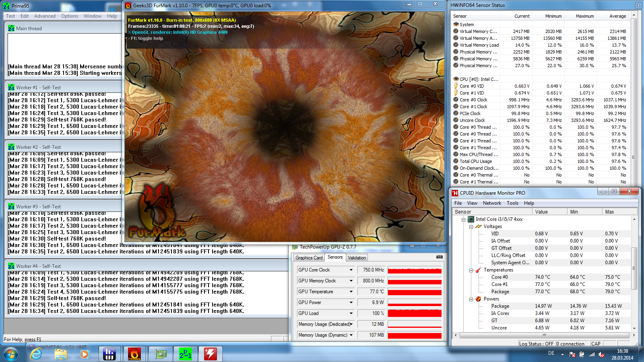Click the Temperatures thermometer icon
The image size is (644, 362).
[479, 270]
